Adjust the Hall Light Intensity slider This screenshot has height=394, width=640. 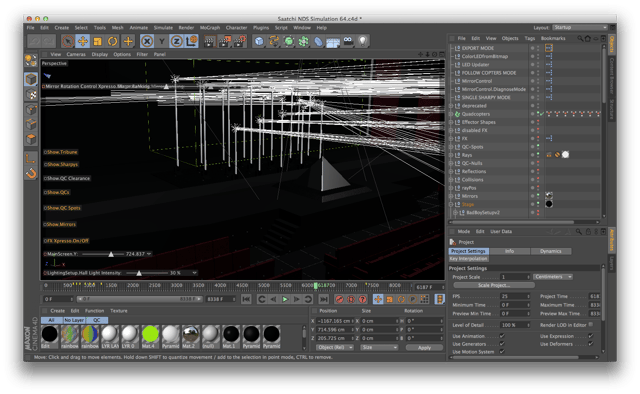click(139, 273)
